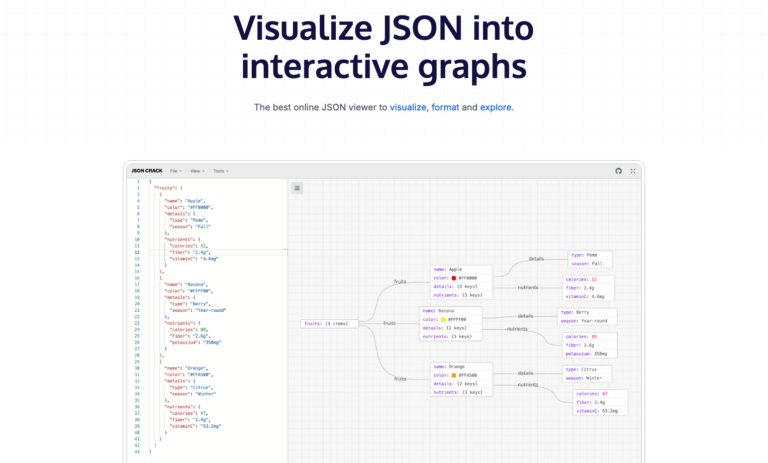This screenshot has width=768, height=463.
Task: Click 'type: Citrus' in the graph node
Action: (x=581, y=369)
